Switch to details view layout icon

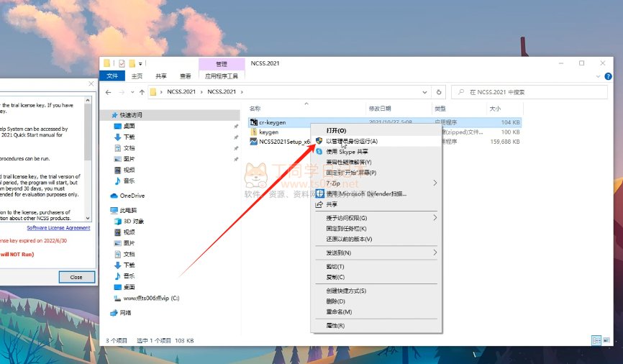tap(596, 340)
